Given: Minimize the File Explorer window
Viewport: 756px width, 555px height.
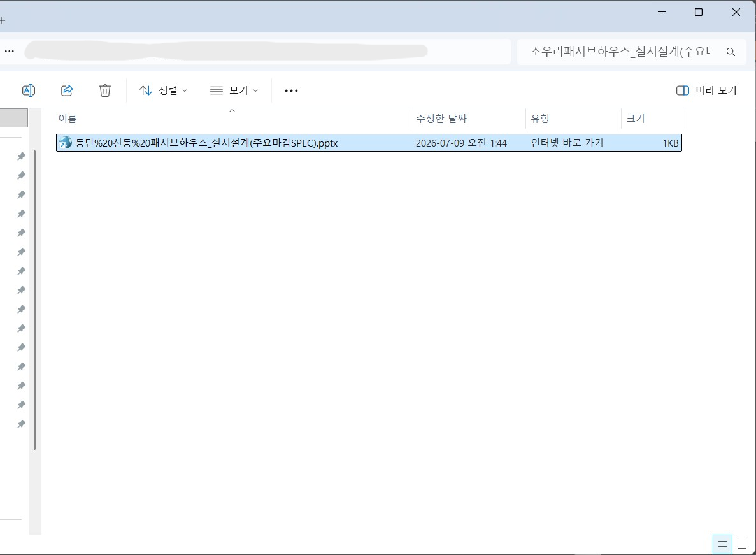Looking at the screenshot, I should [x=662, y=13].
